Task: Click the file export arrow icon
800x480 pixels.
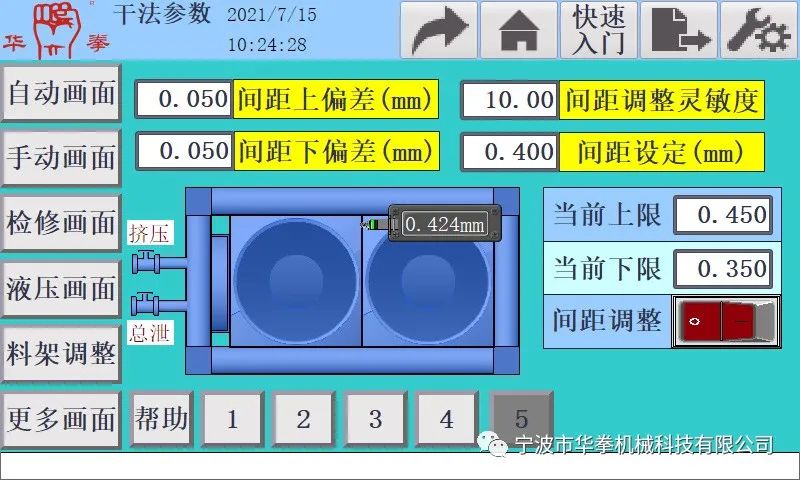Action: click(x=679, y=30)
